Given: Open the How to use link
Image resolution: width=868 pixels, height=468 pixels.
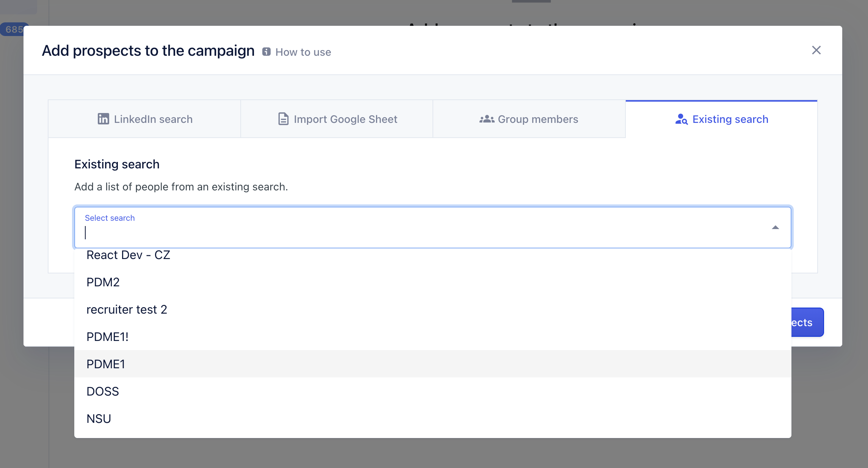Looking at the screenshot, I should pos(303,52).
